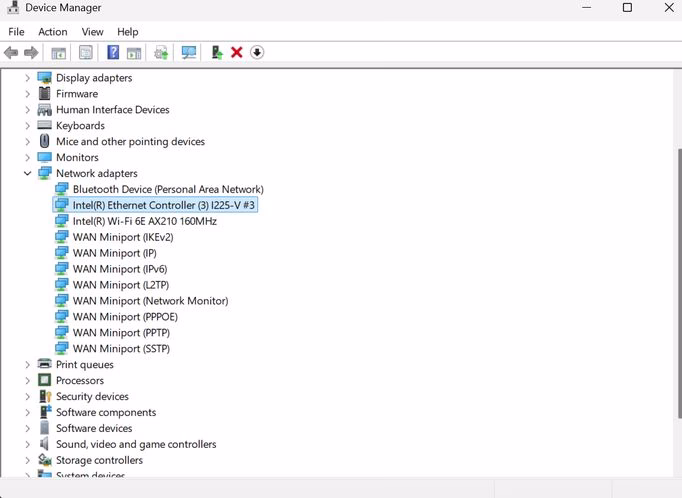Scan for hardware changes toolbar icon

point(189,53)
